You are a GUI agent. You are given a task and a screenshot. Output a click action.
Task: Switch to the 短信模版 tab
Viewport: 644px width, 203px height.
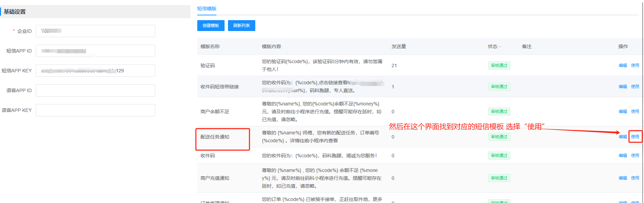click(x=207, y=9)
